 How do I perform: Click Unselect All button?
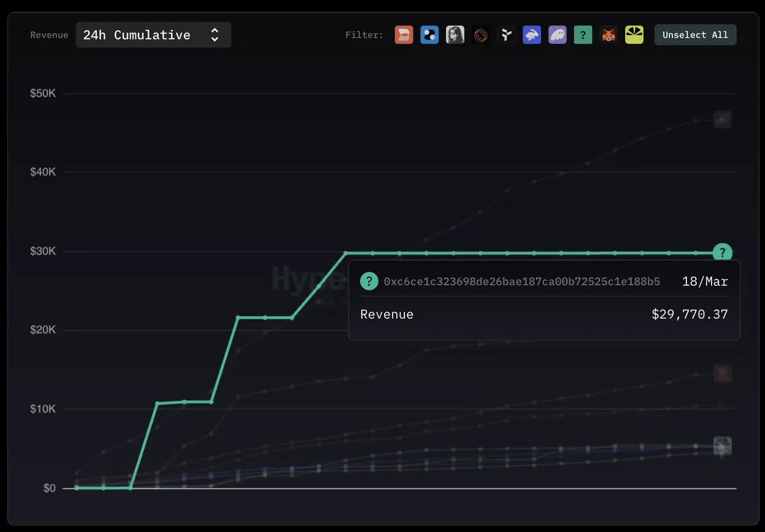695,34
